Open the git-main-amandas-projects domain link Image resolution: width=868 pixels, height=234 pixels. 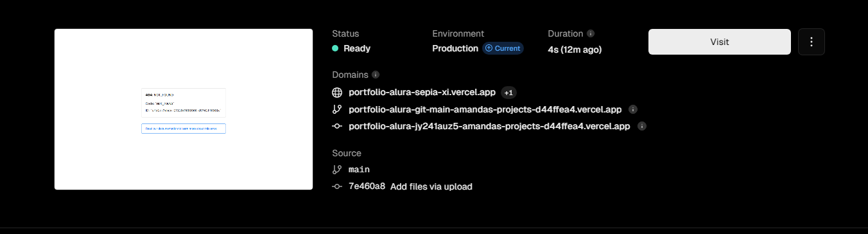[485, 109]
